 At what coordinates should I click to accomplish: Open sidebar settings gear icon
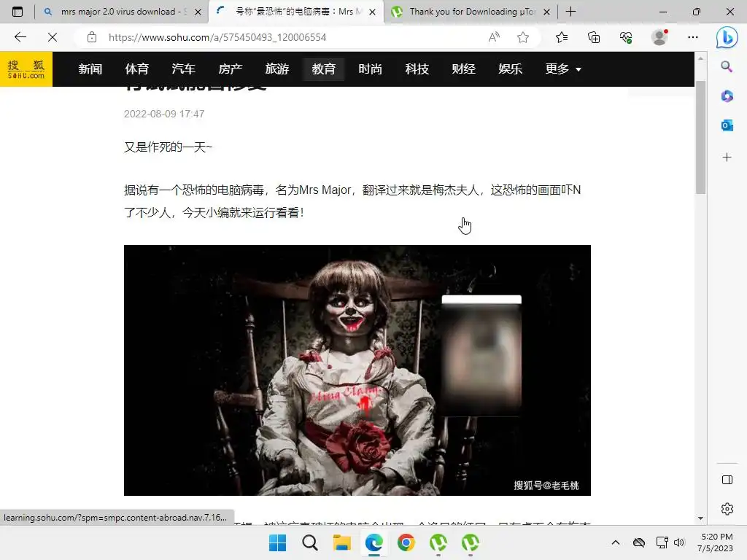(727, 509)
